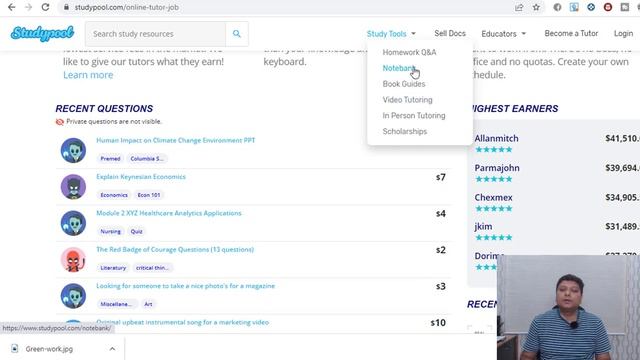Image resolution: width=640 pixels, height=360 pixels.
Task: Click Allanmitch's five-star rating
Action: [x=493, y=149]
